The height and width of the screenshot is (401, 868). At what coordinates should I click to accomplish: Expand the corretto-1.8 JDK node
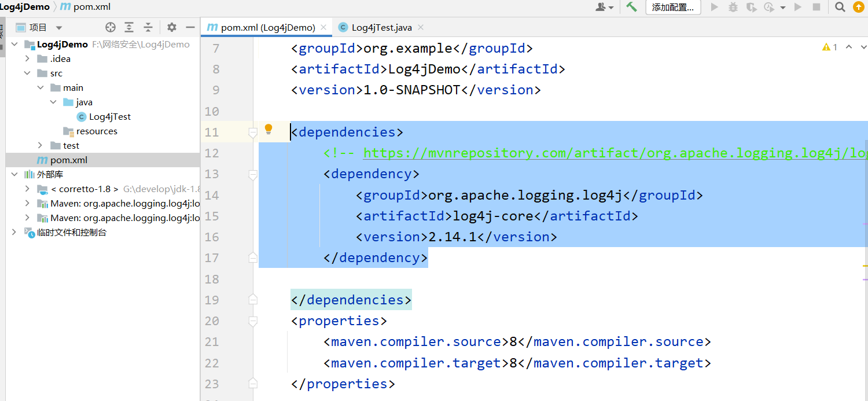click(x=27, y=189)
